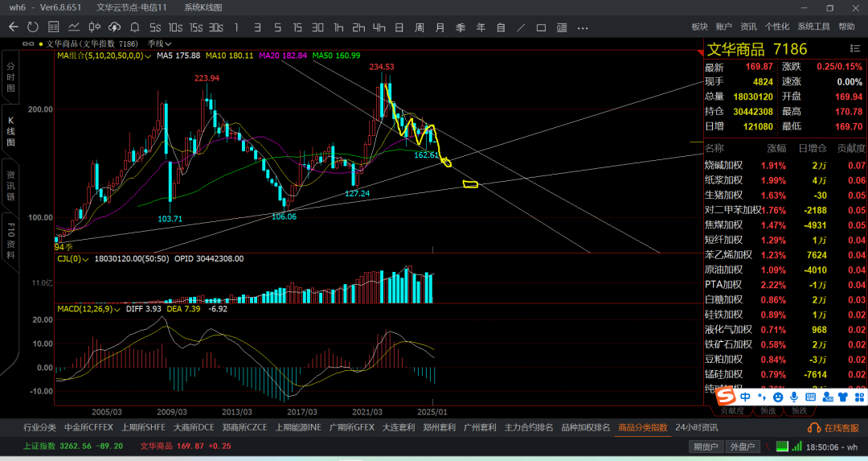Click the link-chain icon before 文华商品 label
Viewport: 868px width, 461px height.
click(x=27, y=43)
